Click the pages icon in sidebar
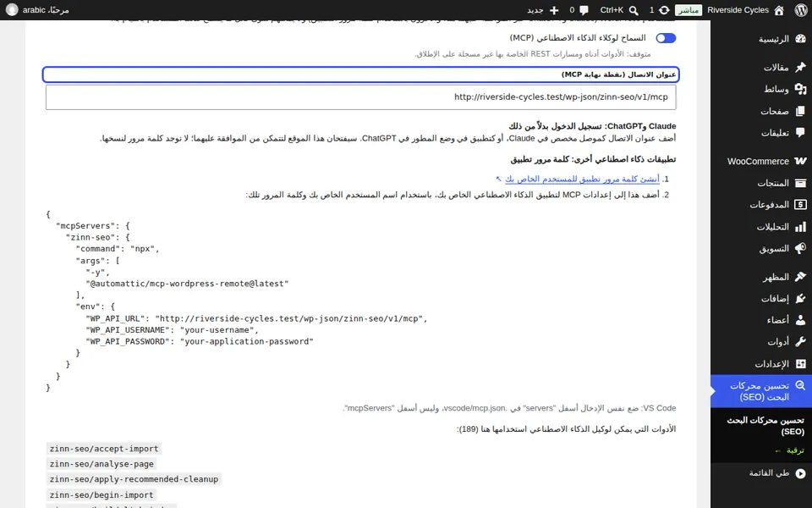The height and width of the screenshot is (508, 812). tap(801, 111)
